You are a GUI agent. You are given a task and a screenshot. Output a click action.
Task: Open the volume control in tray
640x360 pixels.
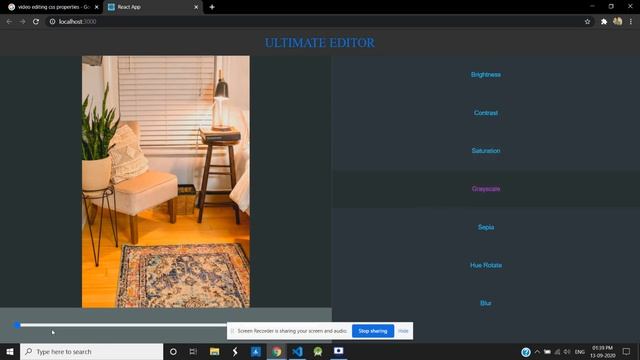[567, 352]
